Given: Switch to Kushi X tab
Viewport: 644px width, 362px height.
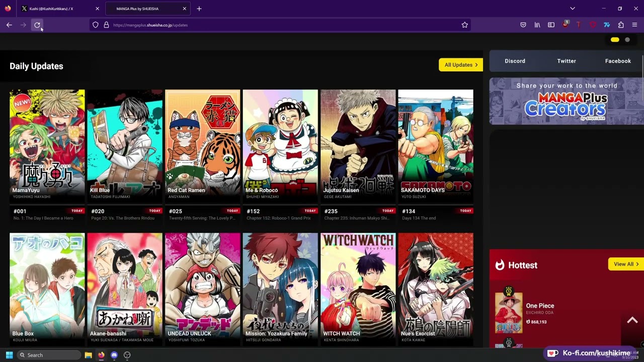Looking at the screenshot, I should [x=60, y=9].
